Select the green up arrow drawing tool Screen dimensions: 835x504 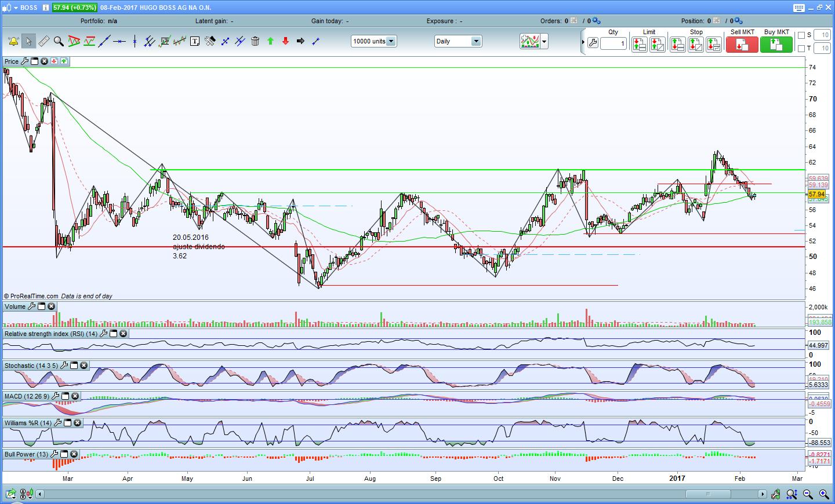270,41
